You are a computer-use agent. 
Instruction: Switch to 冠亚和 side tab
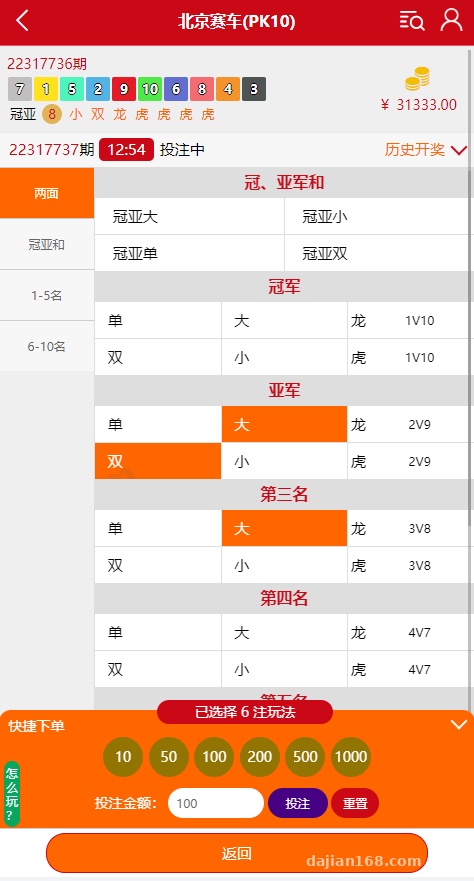click(47, 244)
